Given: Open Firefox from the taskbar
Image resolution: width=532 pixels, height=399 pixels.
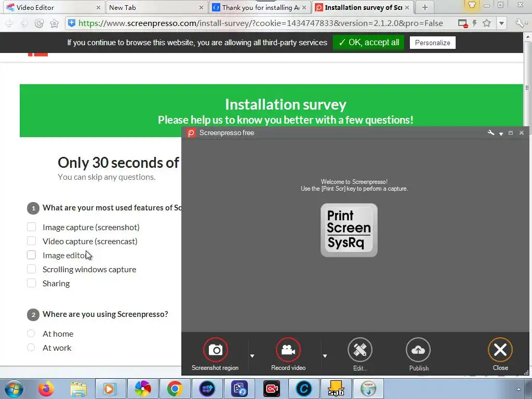Looking at the screenshot, I should 46,389.
